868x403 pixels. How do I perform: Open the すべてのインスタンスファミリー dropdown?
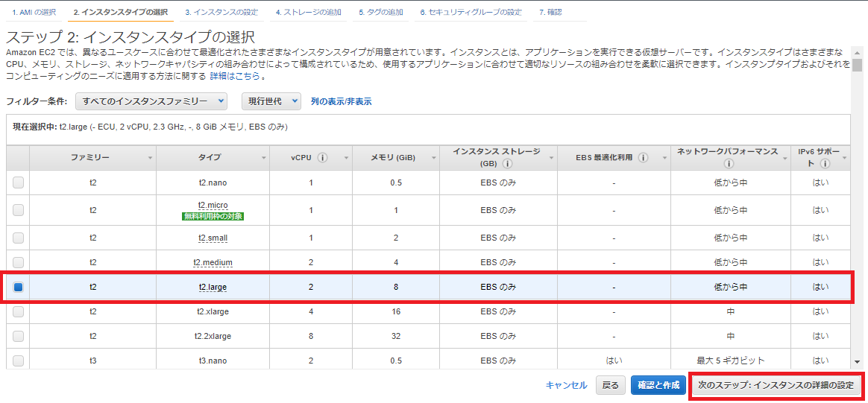point(151,101)
